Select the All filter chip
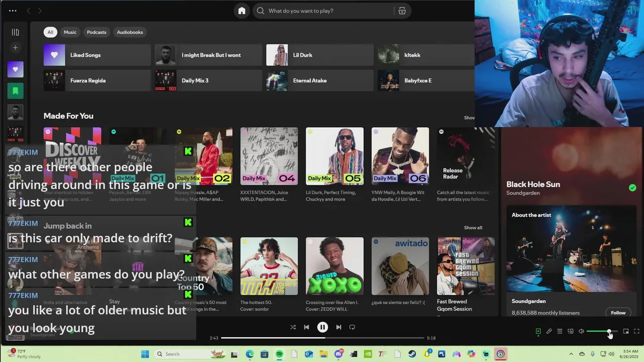Viewport: 644px width, 362px height. pos(50,32)
